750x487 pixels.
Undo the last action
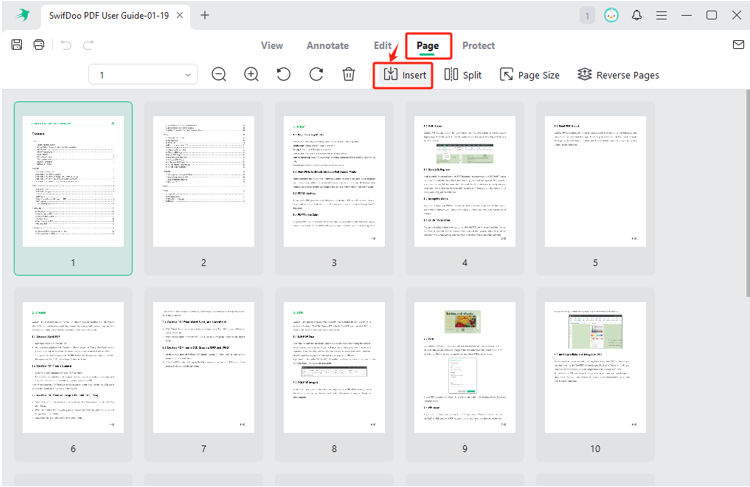[66, 45]
